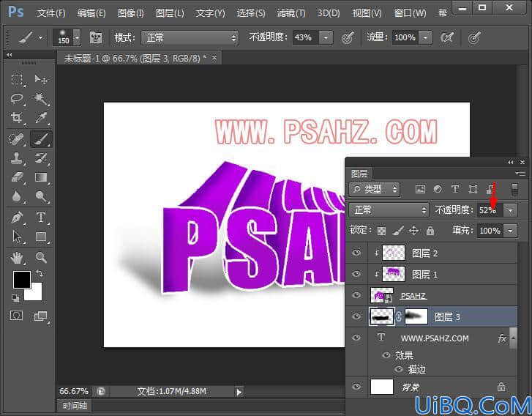The width and height of the screenshot is (532, 416).
Task: Open tool preset picker arrow
Action: pos(40,37)
